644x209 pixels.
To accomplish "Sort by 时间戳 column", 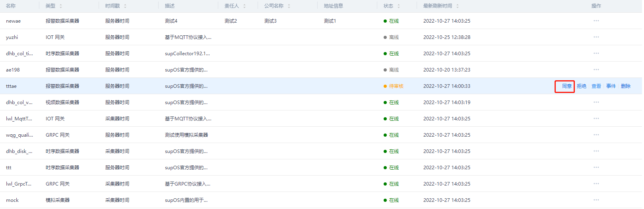I will tap(125, 6).
